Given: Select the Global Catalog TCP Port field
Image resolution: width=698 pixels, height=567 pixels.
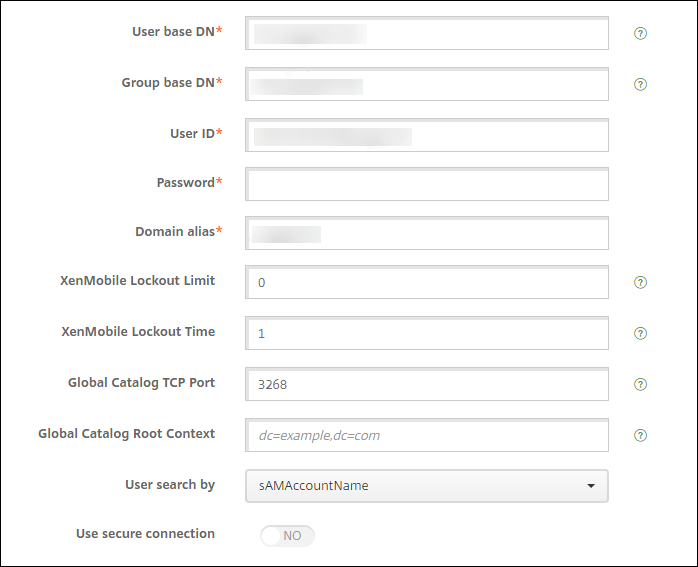Looking at the screenshot, I should [426, 384].
